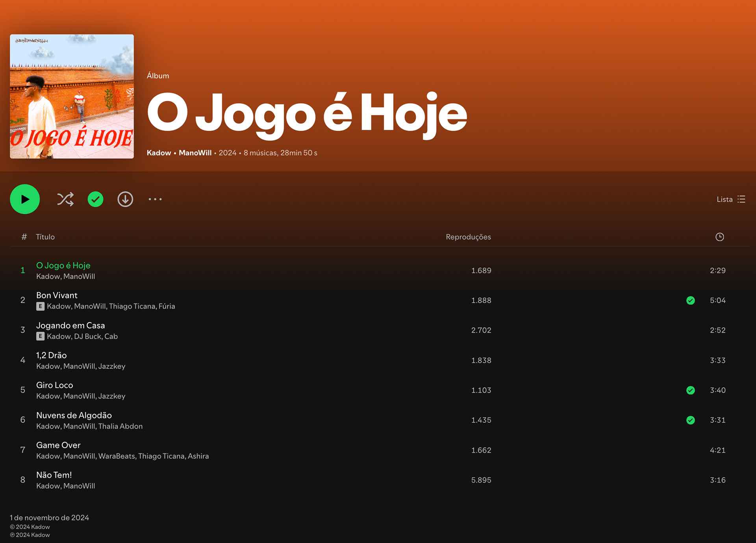Open the ManoWill artist link in header
The height and width of the screenshot is (543, 756).
coord(195,153)
